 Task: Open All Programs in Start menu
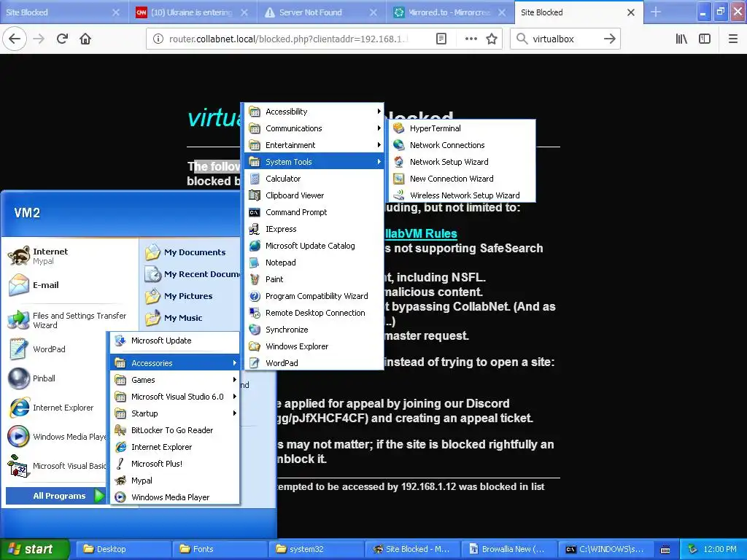pyautogui.click(x=55, y=496)
